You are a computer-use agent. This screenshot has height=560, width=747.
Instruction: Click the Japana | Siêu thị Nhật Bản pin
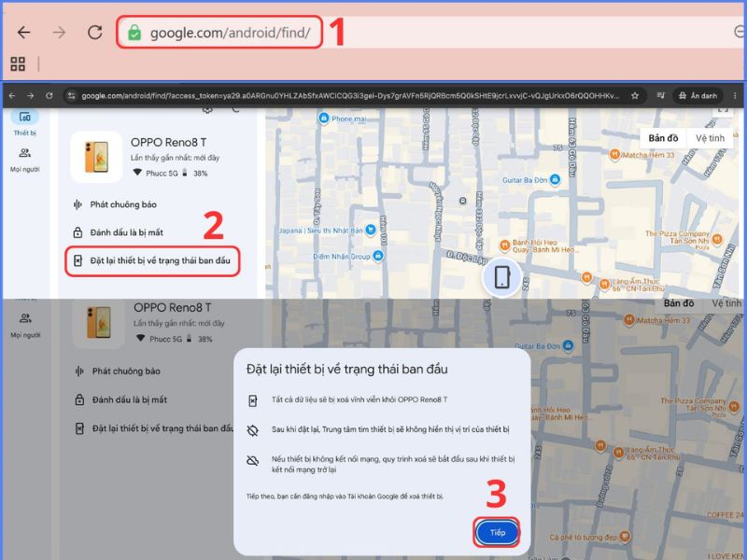coord(370,230)
